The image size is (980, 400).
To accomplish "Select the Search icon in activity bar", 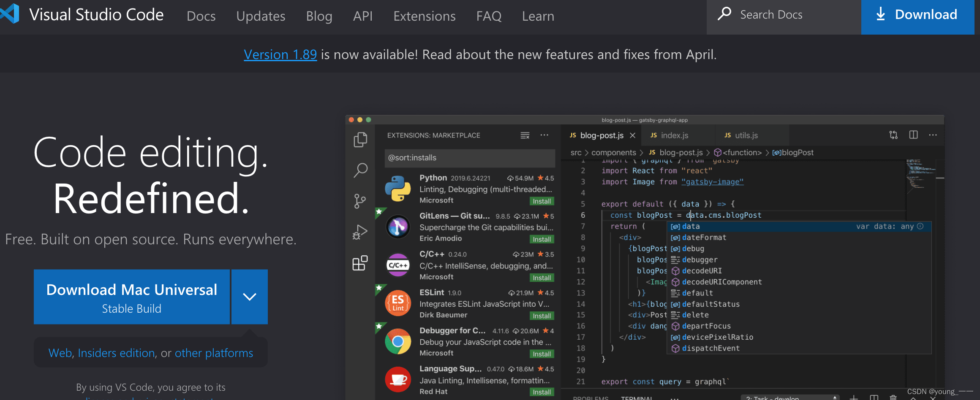I will pos(360,170).
